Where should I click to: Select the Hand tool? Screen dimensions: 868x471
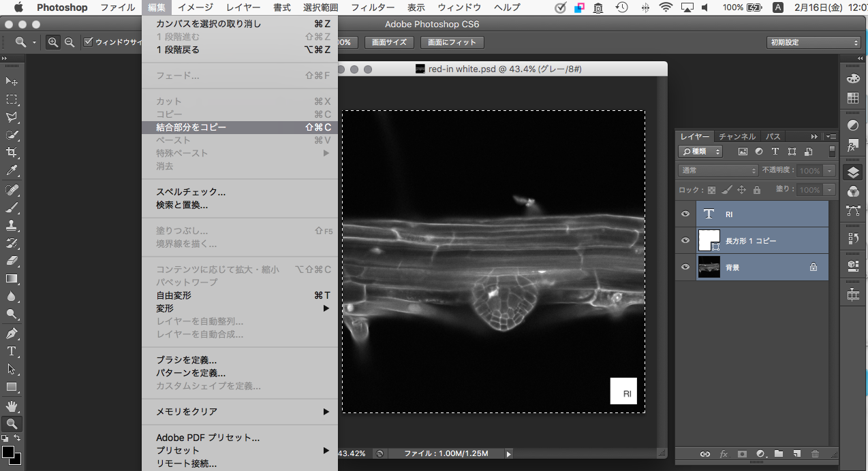[12, 406]
